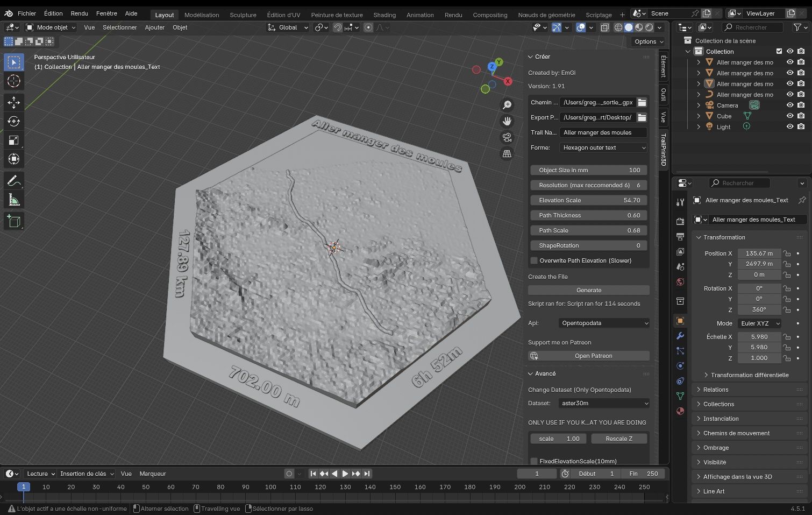Open the Global orientation dropdown
The height and width of the screenshot is (515, 812).
pyautogui.click(x=288, y=27)
